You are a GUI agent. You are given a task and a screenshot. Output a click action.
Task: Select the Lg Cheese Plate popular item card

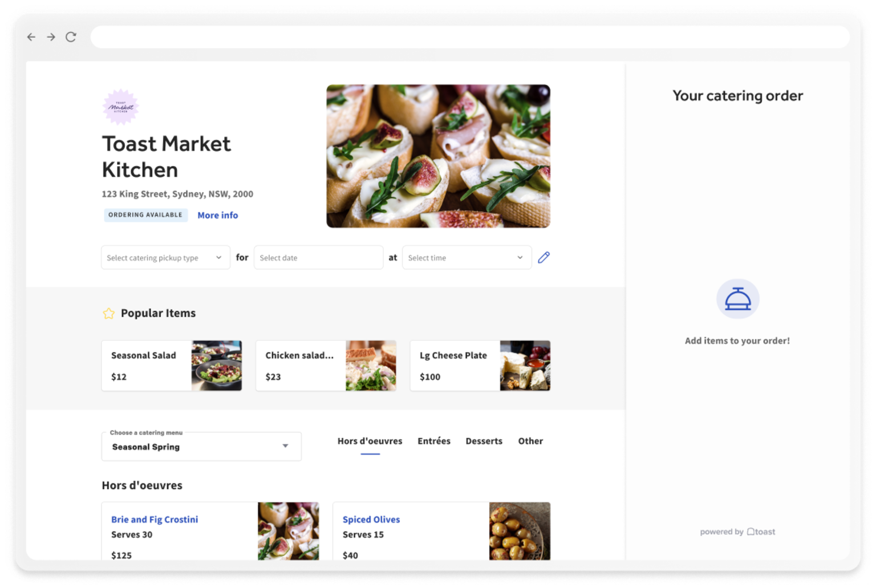point(480,366)
